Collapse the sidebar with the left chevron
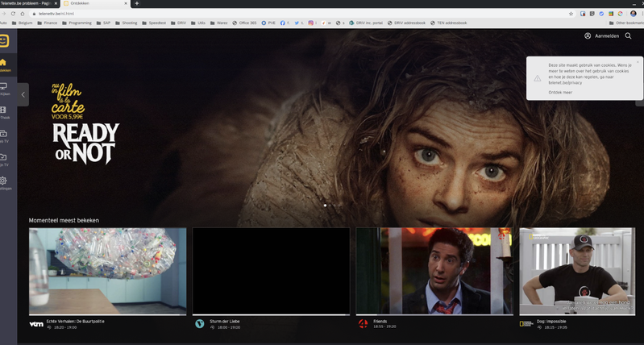Screen dimensions: 644x345 (23, 94)
